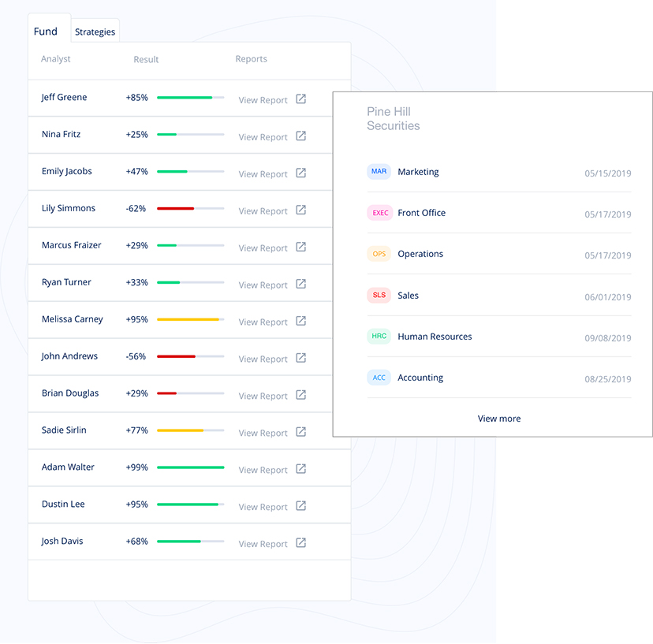Click the OPS badge beside Operations
Screen dimensions: 653x644
[379, 254]
